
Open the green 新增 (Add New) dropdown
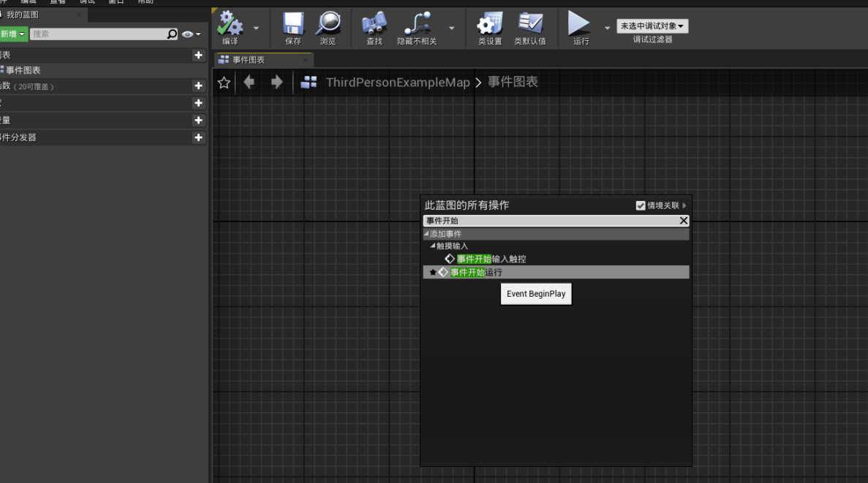[x=13, y=34]
